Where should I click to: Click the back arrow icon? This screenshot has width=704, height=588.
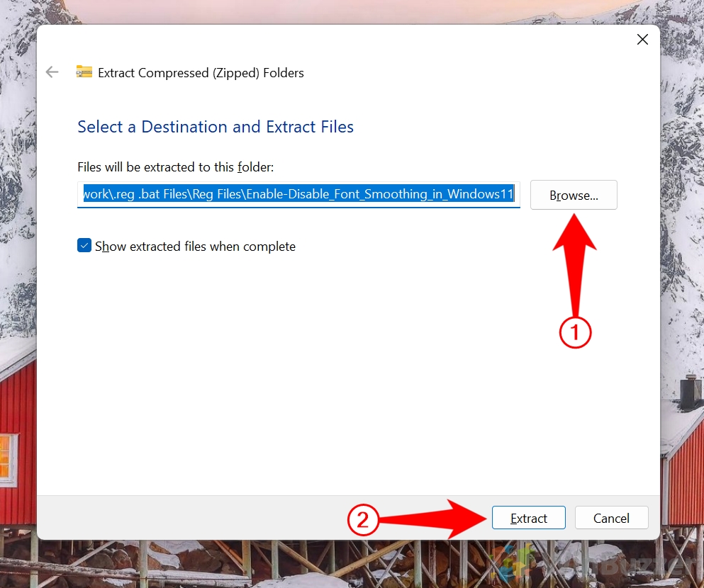click(x=52, y=72)
